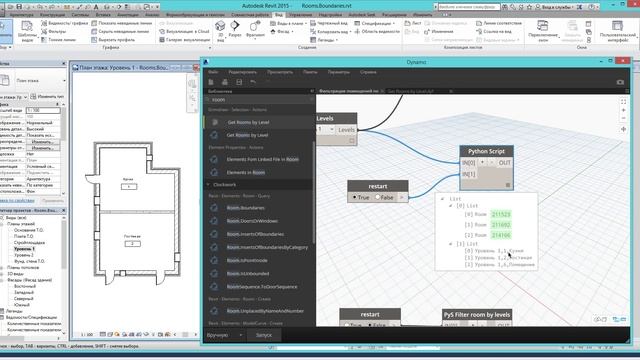Activate Dynamo pan mode icon
The height and width of the screenshot is (360, 640).
click(623, 129)
